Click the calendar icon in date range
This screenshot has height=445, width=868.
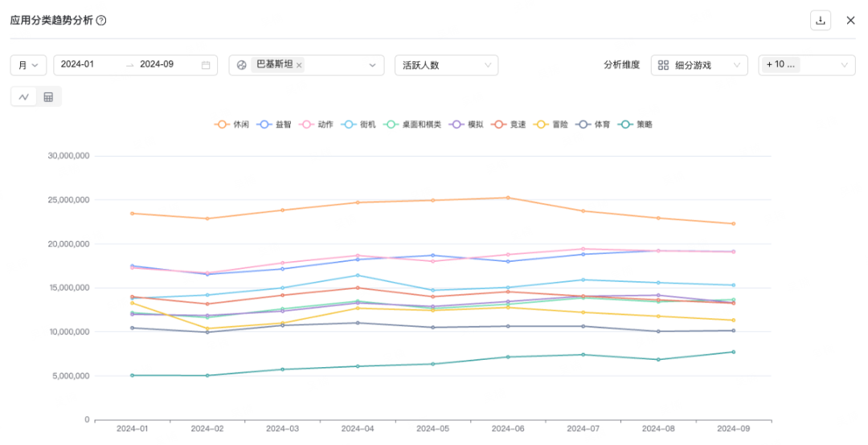tap(206, 65)
